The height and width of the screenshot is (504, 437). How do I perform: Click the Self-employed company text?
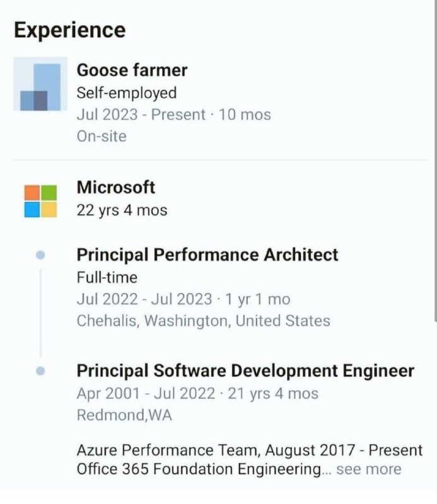(127, 93)
